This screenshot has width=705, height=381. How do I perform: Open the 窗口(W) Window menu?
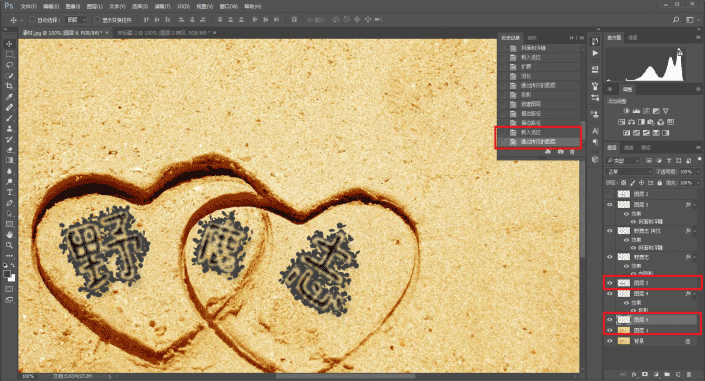[228, 7]
